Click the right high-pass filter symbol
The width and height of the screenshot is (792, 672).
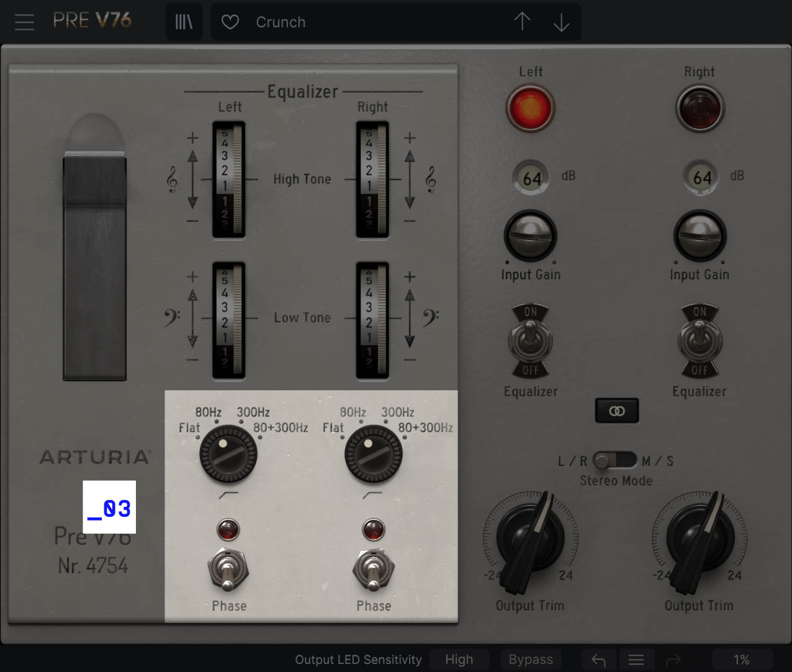[x=372, y=495]
